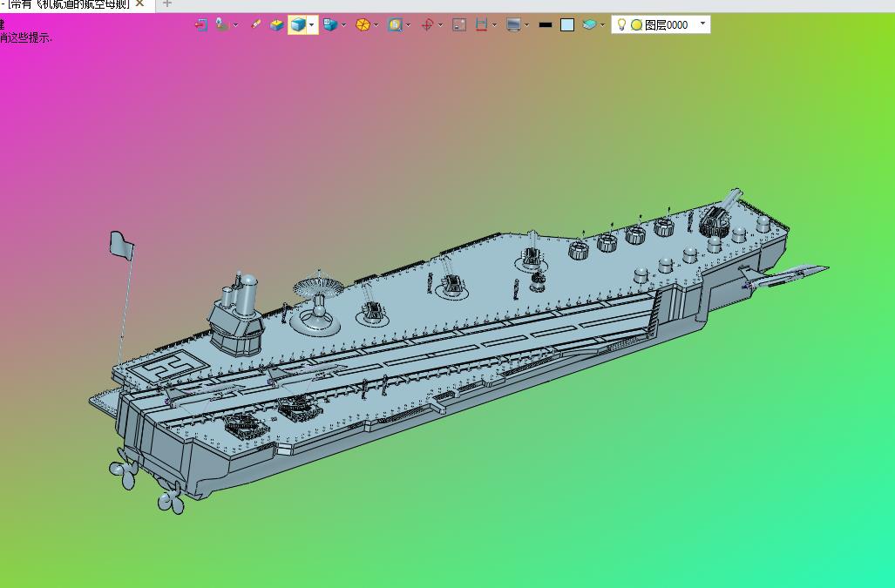Click the red and blue dimension icon
The image size is (895, 588).
[x=481, y=25]
